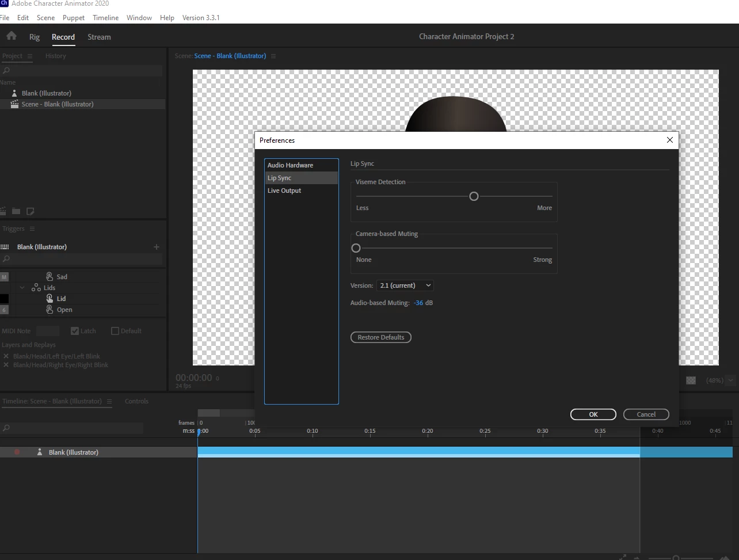Image resolution: width=739 pixels, height=560 pixels.
Task: Cancel the Preferences dialog
Action: click(646, 414)
